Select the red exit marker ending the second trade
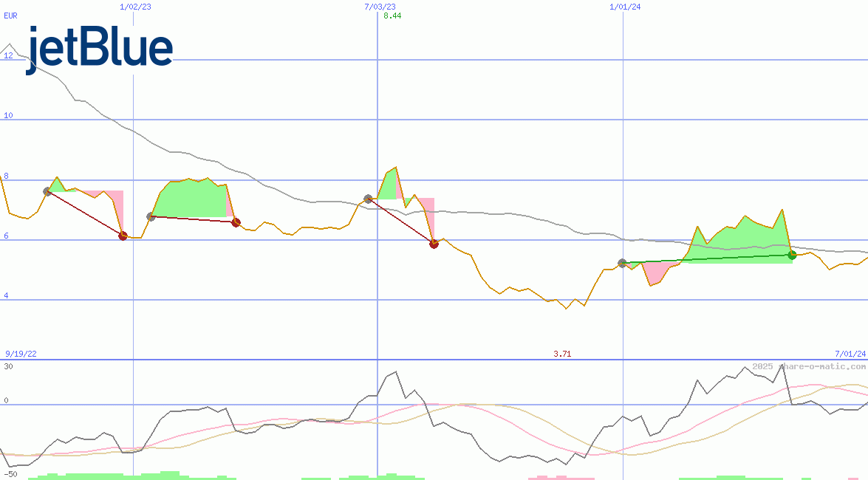Screen dimensions: 868x480 click(236, 222)
